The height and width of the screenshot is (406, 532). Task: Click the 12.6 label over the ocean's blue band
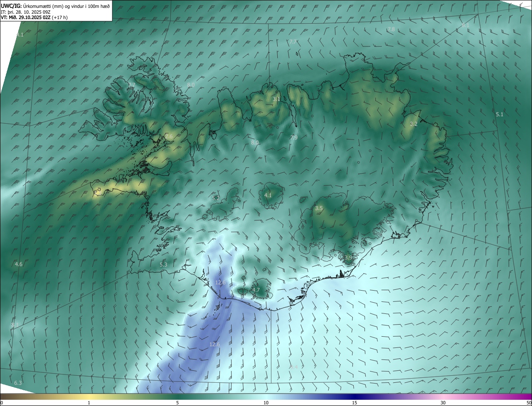click(x=214, y=345)
